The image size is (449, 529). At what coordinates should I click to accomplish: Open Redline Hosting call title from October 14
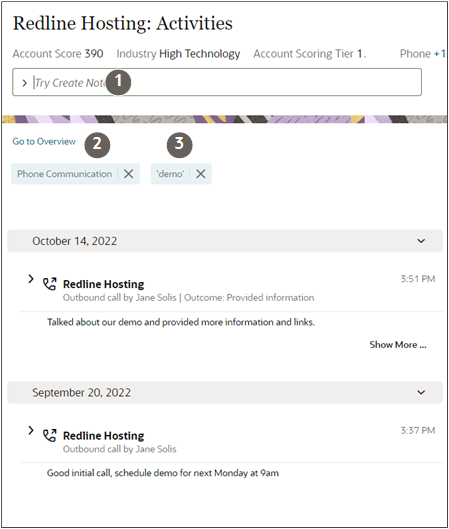click(x=104, y=284)
